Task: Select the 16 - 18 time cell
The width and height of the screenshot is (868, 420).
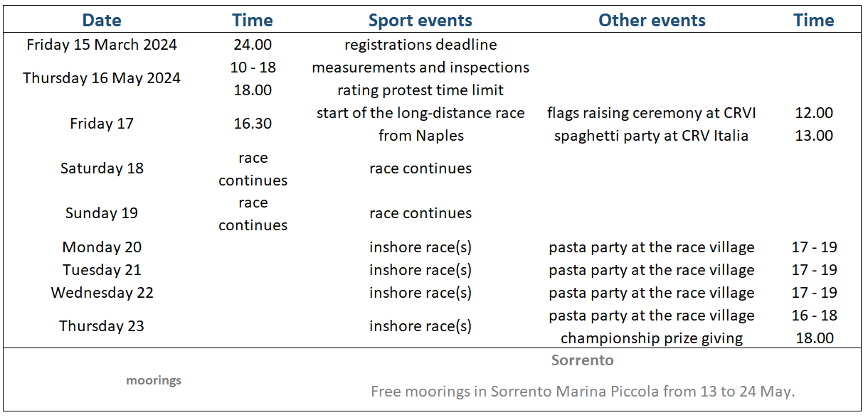Action: (814, 316)
